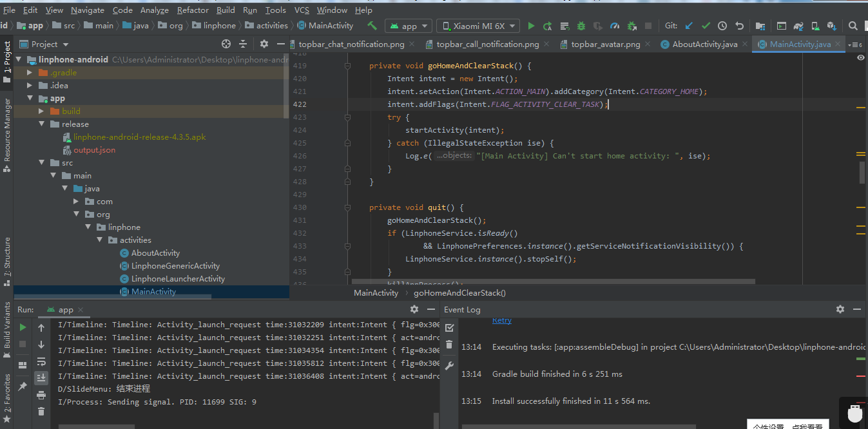Image resolution: width=868 pixels, height=429 pixels.
Task: Click the Git commit green checkmark
Action: (706, 26)
